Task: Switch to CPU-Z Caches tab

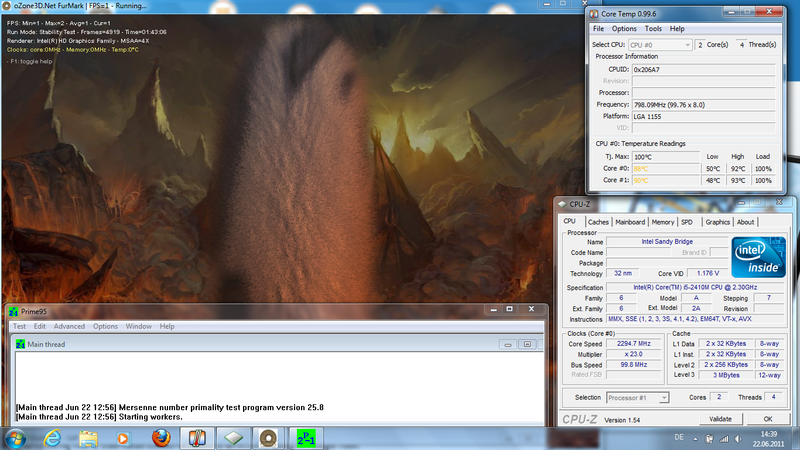Action: tap(598, 222)
